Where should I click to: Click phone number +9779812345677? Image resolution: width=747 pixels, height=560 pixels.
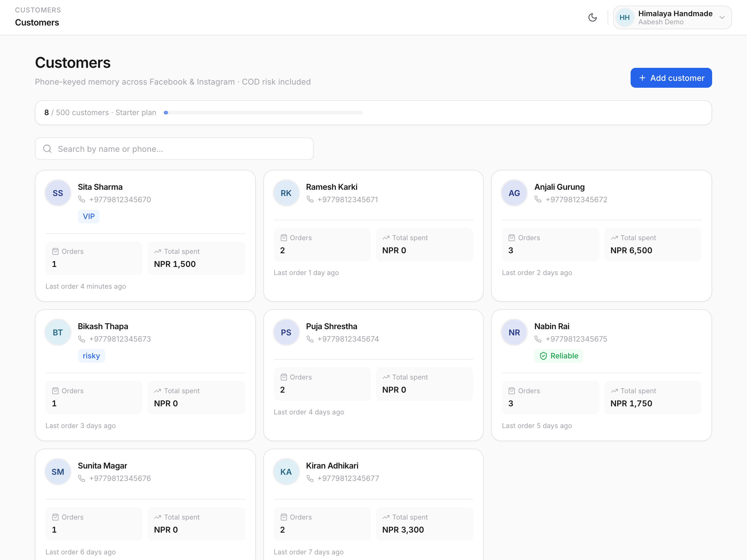pos(348,478)
